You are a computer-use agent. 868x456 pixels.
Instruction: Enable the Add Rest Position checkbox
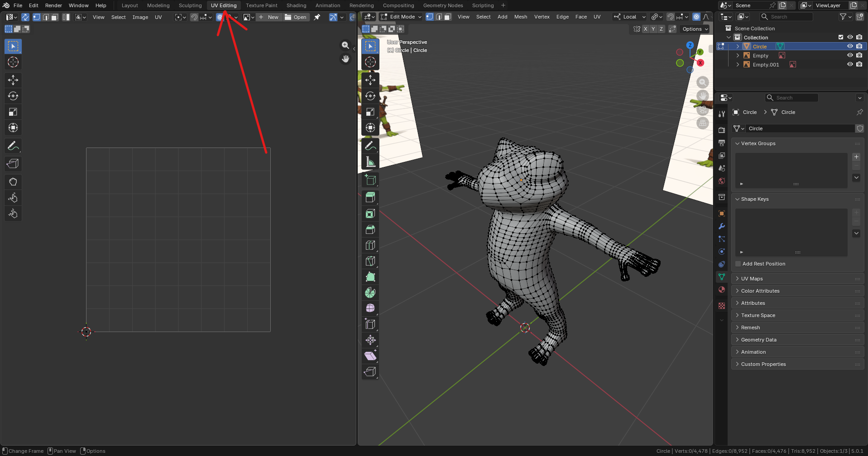[x=738, y=264]
